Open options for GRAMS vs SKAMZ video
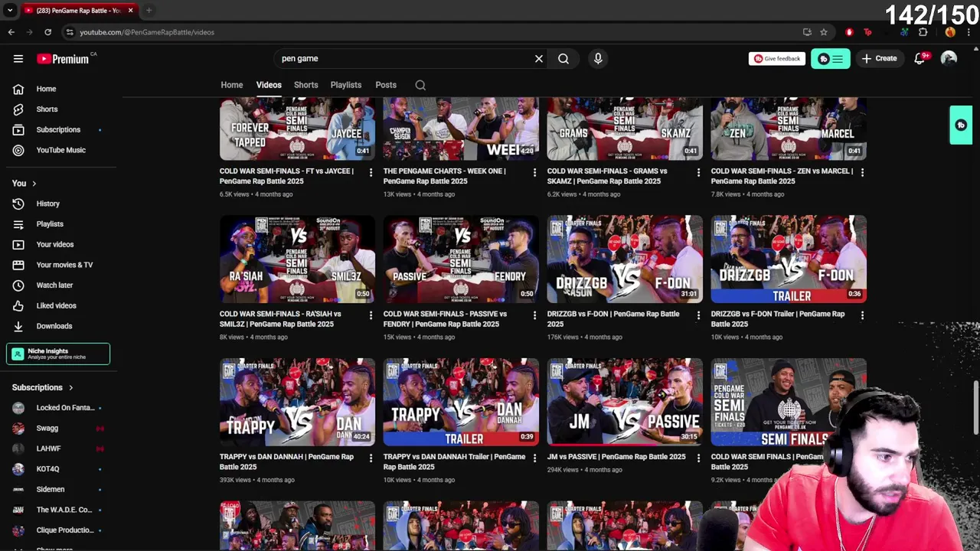Screen dimensions: 980x551 pos(698,172)
